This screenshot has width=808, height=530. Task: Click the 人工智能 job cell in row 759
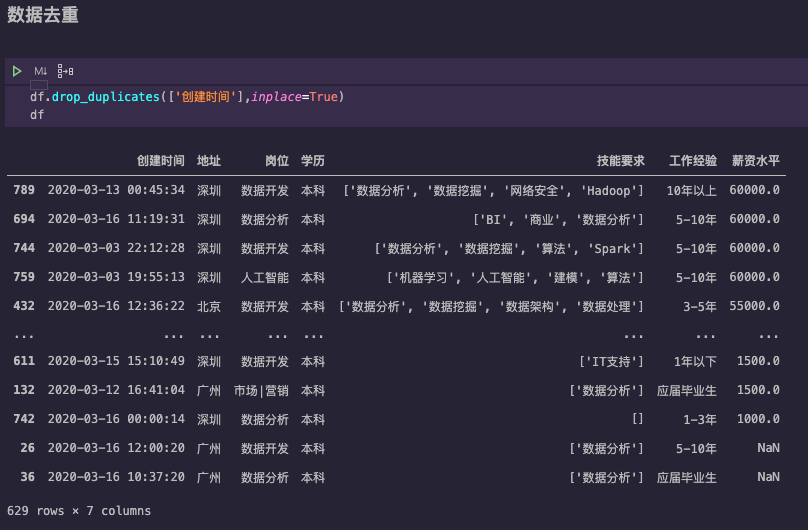[x=265, y=277]
